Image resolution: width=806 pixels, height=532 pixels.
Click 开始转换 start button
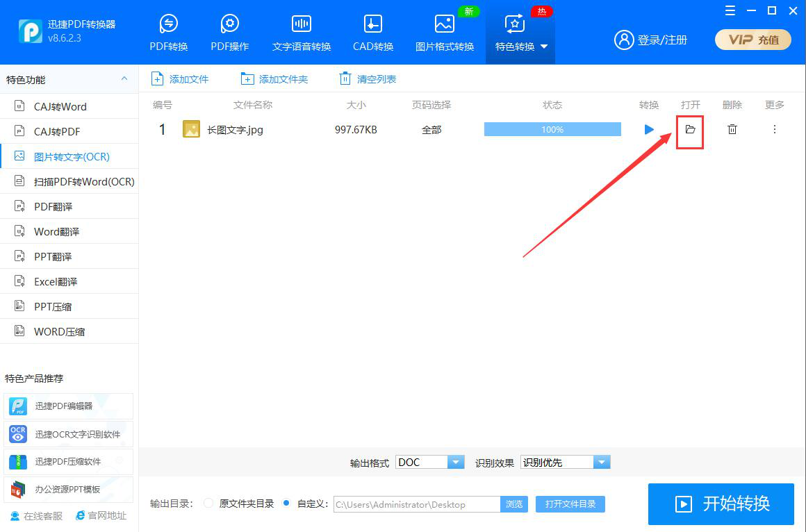click(721, 504)
